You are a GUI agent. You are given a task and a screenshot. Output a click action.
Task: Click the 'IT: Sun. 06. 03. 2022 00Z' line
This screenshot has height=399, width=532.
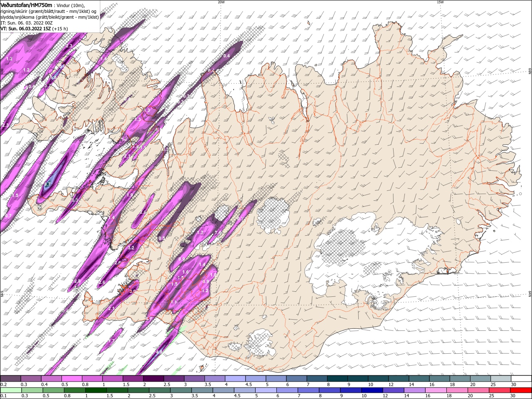pyautogui.click(x=26, y=23)
